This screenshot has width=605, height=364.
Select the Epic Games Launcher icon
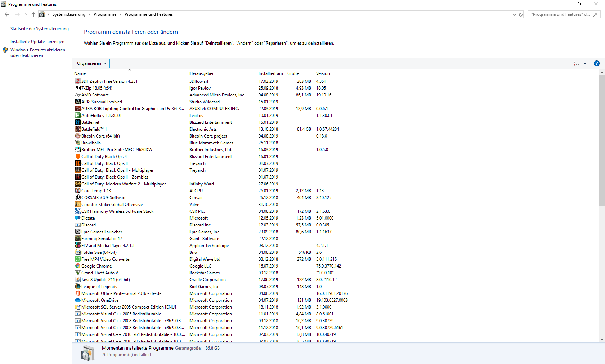[77, 232]
